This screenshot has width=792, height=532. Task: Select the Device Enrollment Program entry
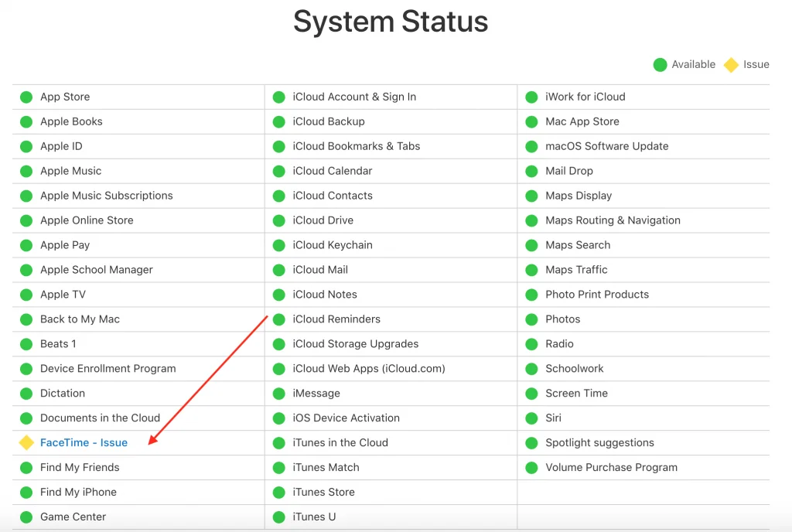click(108, 369)
